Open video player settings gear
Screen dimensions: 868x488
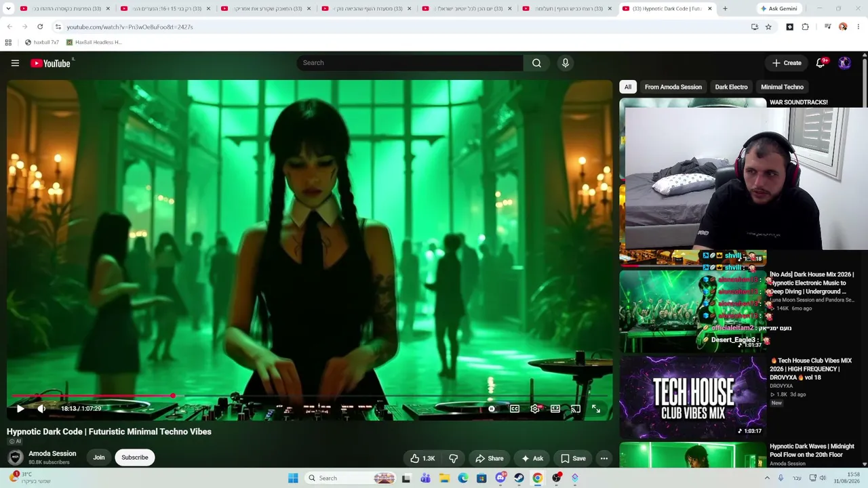point(535,409)
